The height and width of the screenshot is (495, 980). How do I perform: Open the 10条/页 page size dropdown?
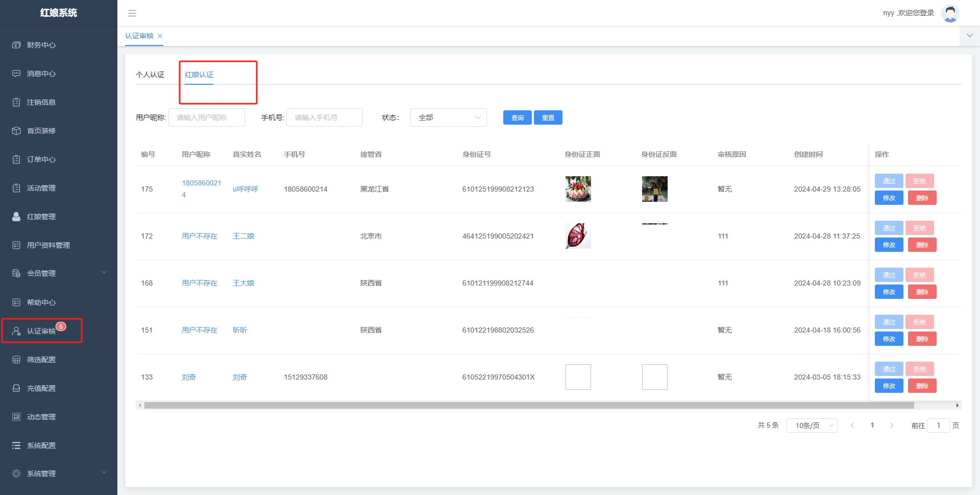coord(812,426)
